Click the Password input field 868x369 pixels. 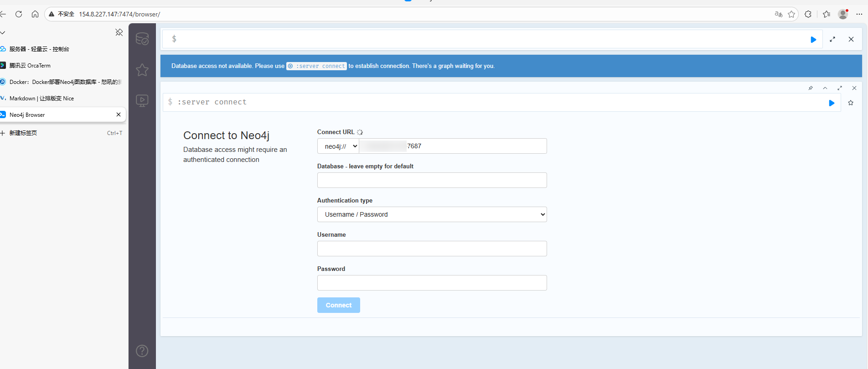[432, 283]
